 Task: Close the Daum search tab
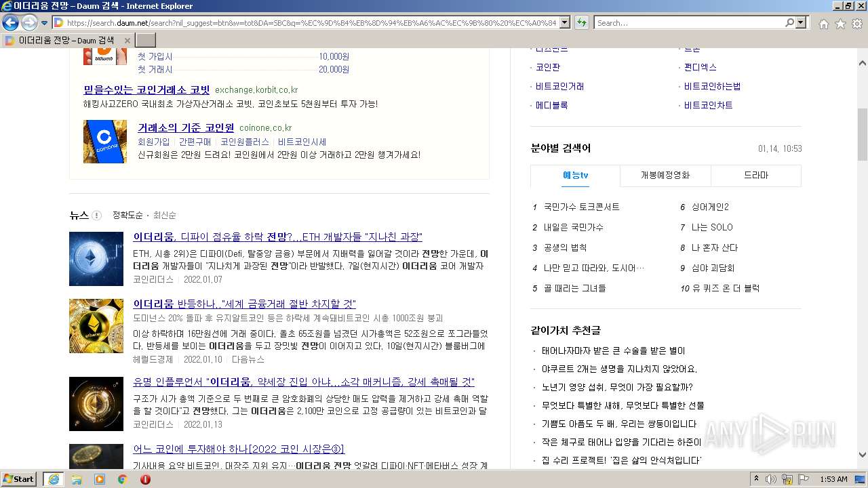click(127, 41)
